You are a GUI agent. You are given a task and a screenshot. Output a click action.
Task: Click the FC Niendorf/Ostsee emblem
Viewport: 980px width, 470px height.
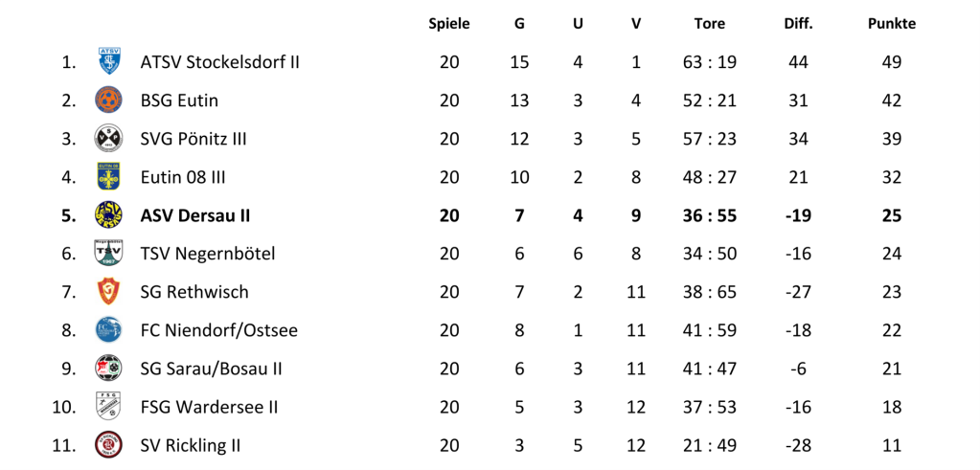pos(108,330)
